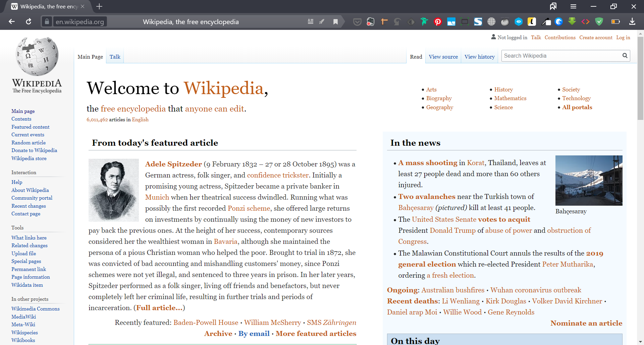Screen dimensions: 644x345
Task: Bookmark this page using the address bar bookmark icon
Action: coord(335,22)
